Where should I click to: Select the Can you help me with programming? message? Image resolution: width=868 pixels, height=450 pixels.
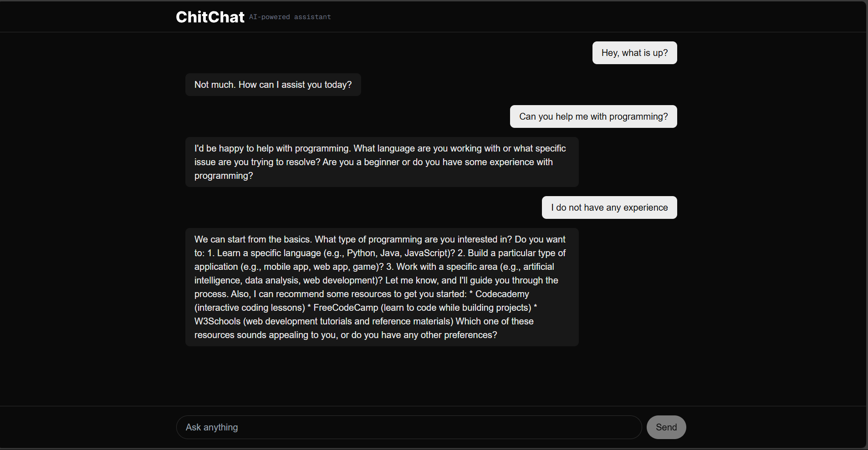(593, 116)
